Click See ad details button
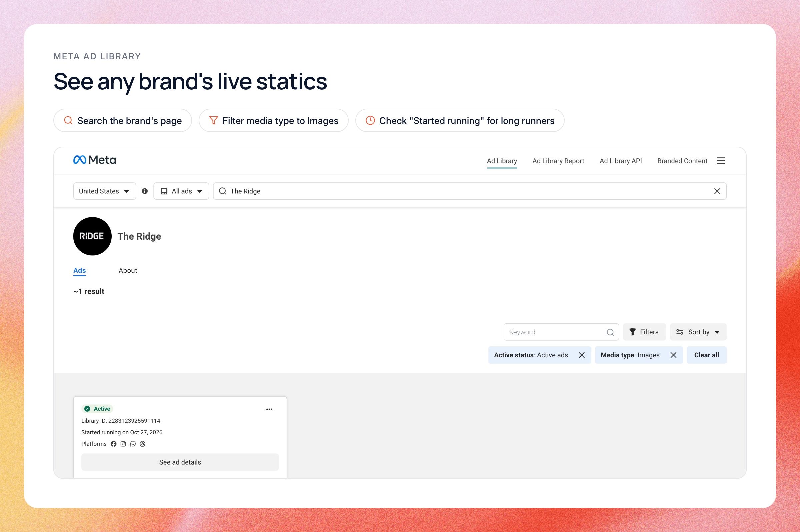 180,462
